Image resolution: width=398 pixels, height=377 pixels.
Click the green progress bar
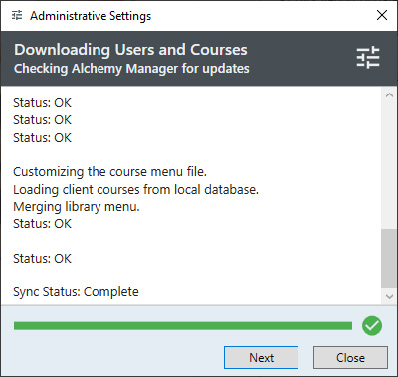pyautogui.click(x=183, y=326)
